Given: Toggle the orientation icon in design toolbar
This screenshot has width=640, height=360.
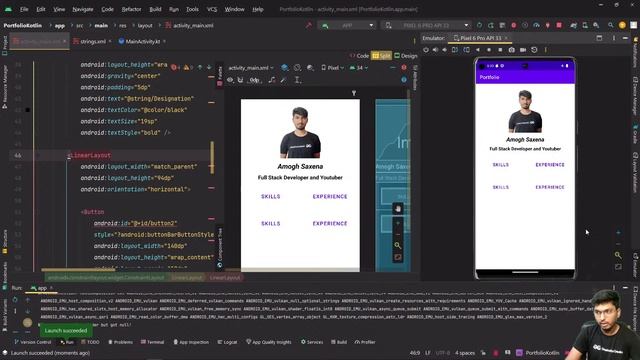Looking at the screenshot, I should (298, 68).
